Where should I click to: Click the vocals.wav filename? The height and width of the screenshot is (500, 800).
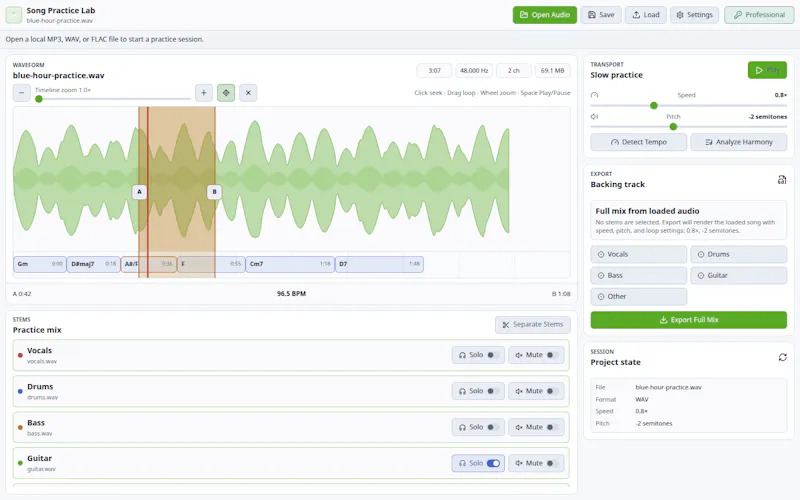click(42, 361)
